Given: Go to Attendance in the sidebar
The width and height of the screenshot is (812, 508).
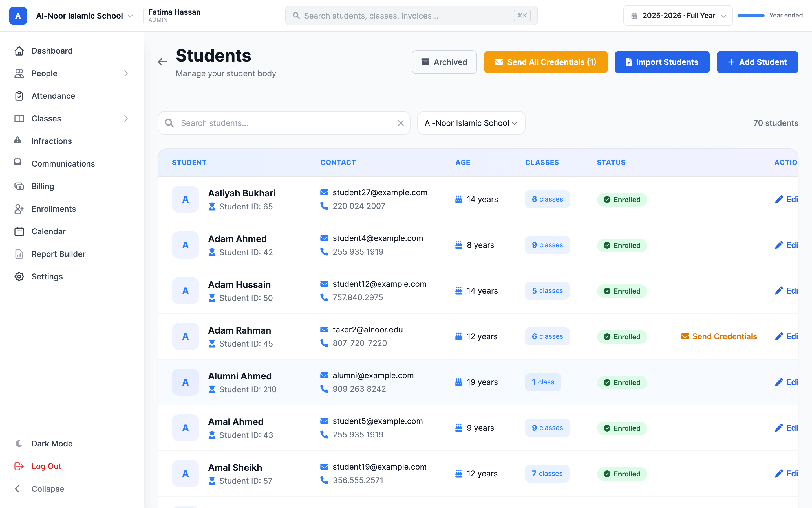Looking at the screenshot, I should pyautogui.click(x=53, y=96).
